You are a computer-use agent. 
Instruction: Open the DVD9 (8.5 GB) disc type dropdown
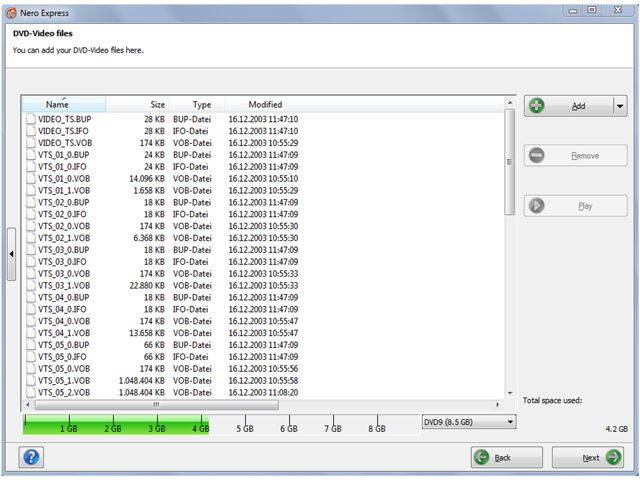pos(468,422)
